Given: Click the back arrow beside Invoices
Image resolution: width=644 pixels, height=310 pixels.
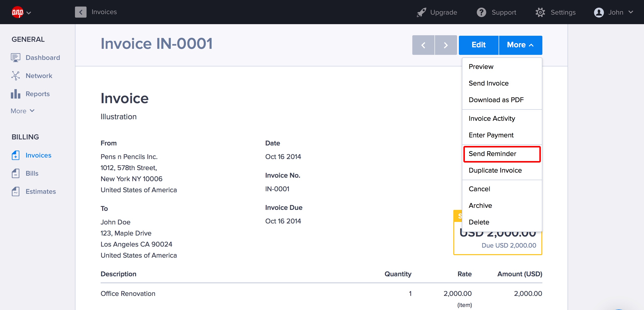Looking at the screenshot, I should click(80, 12).
